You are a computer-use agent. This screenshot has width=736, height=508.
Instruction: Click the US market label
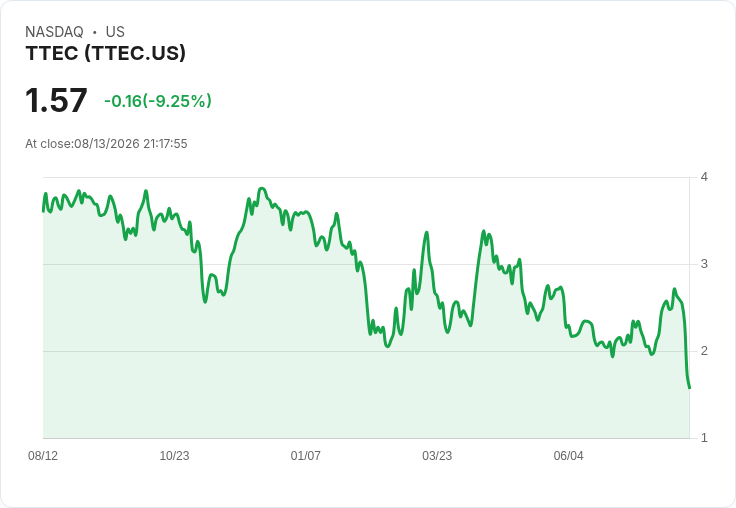[115, 31]
